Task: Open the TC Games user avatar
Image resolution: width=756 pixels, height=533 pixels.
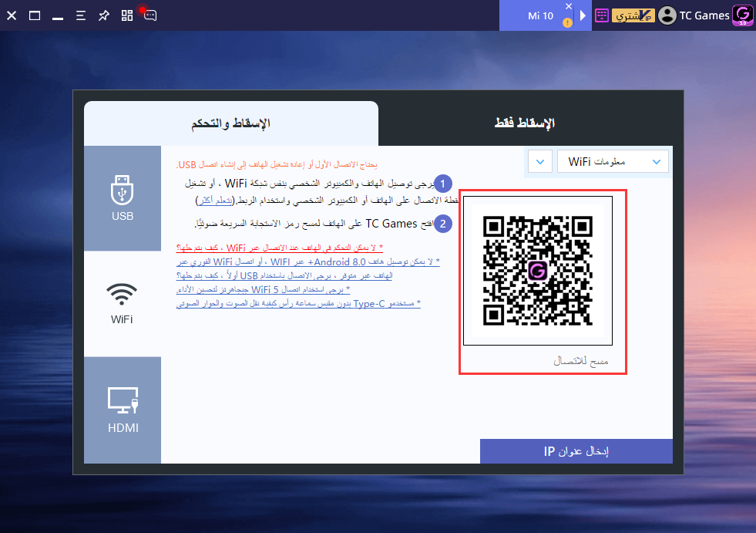Action: pos(667,15)
